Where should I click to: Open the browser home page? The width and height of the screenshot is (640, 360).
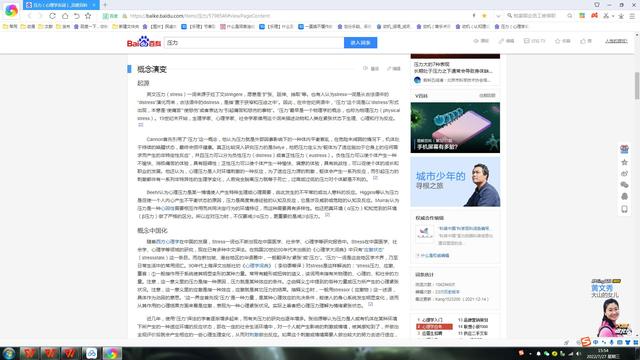(64, 16)
